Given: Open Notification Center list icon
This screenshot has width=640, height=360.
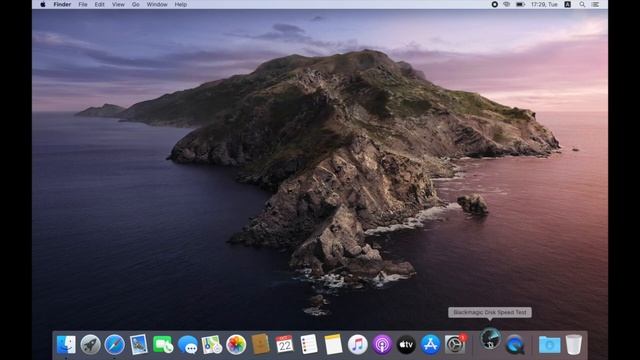Looking at the screenshot, I should (596, 4).
